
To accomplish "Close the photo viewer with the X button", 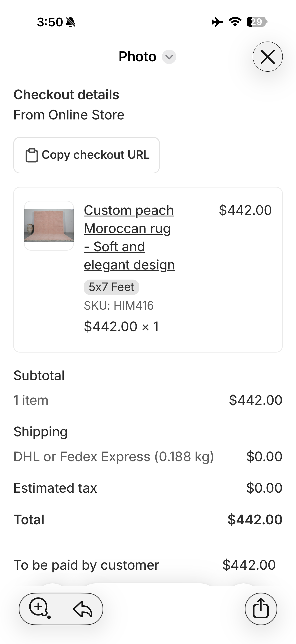I will [x=268, y=57].
